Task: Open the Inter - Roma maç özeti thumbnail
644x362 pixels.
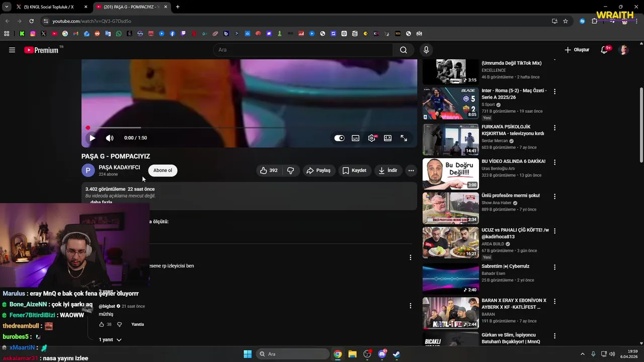Action: coord(451,103)
